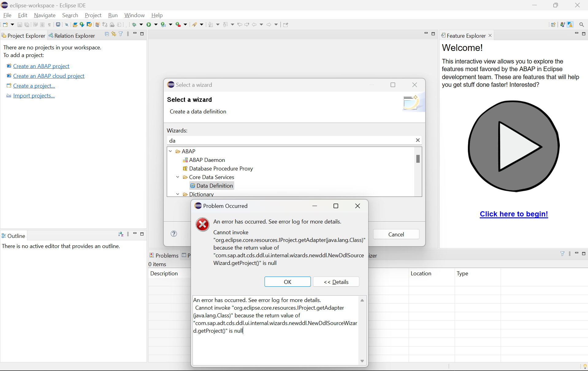Toggle Link with Editor in Project Explorer

point(114,34)
